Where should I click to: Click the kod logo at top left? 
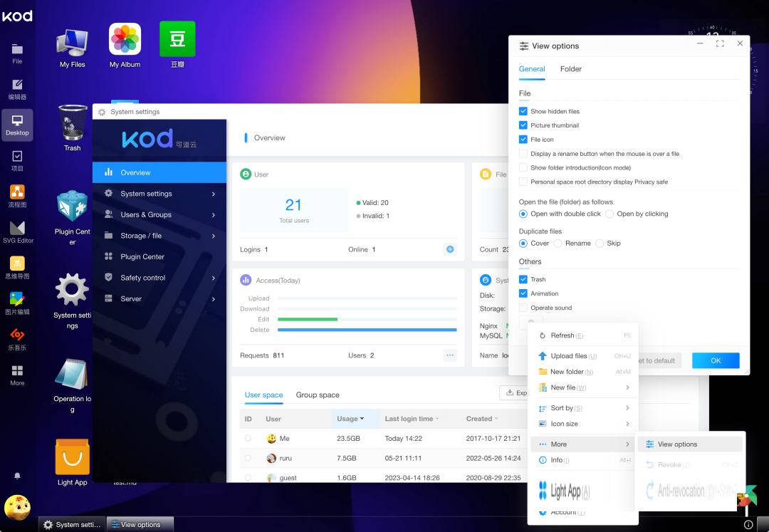point(17,16)
